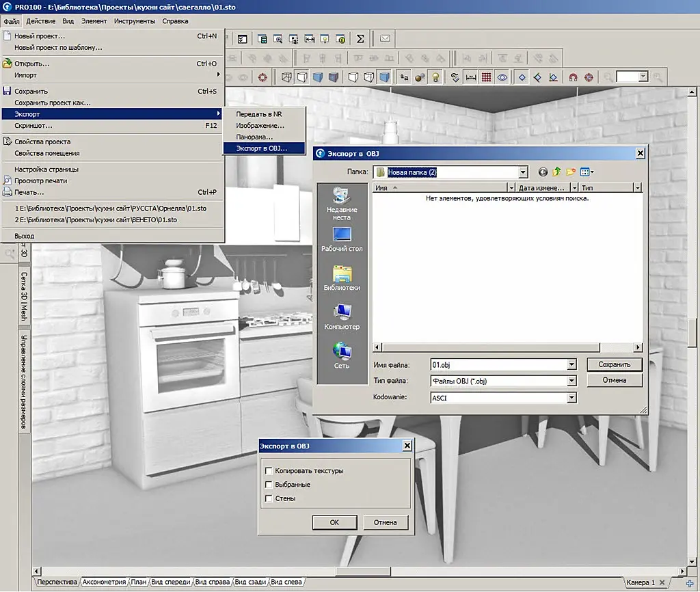
Task: Select Сохранить проект как… menu item
Action: tap(113, 103)
